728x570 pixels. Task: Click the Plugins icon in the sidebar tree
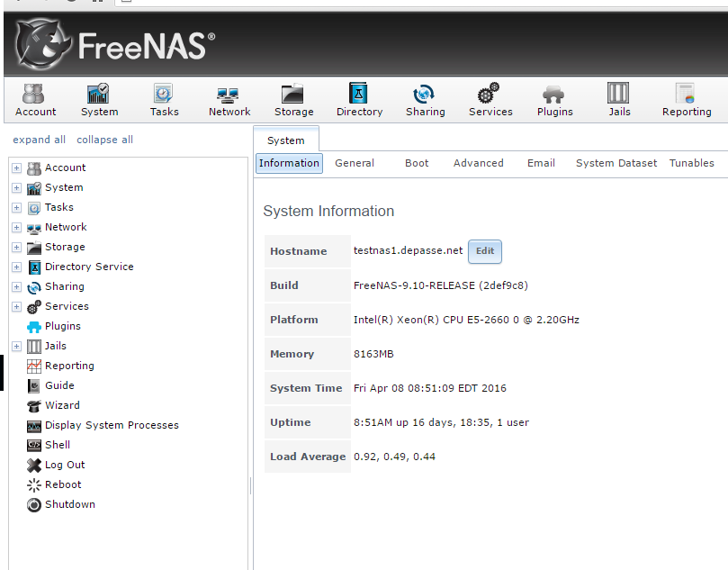[x=34, y=327]
